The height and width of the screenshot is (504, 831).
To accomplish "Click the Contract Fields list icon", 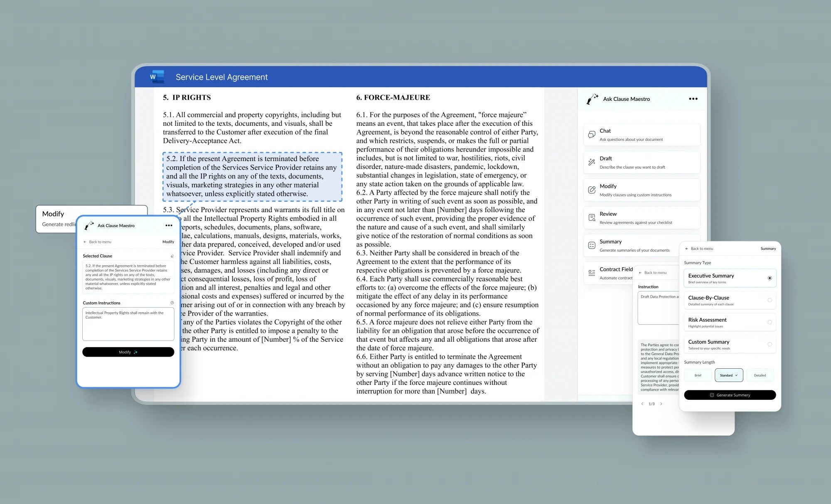I will pyautogui.click(x=592, y=273).
